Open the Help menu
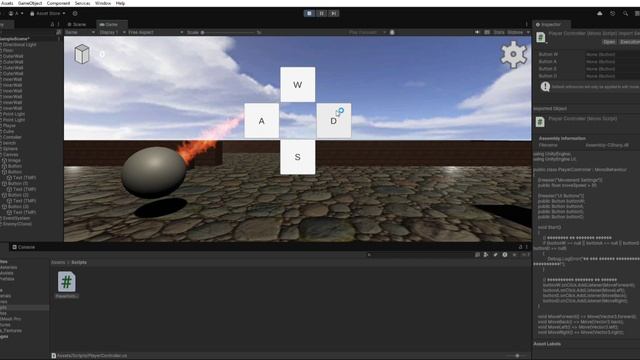Screen dimensions: 640x360 [120, 3]
